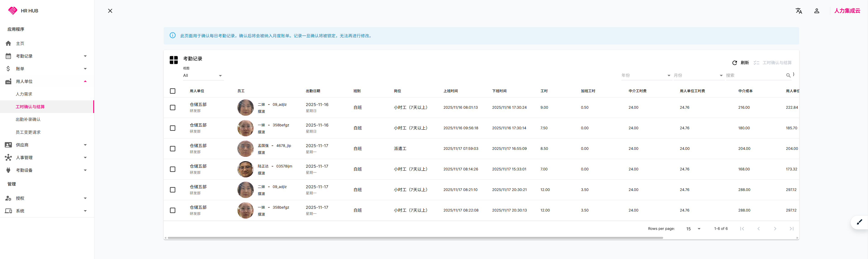
Task: Open the 年份 year dropdown
Action: coord(646,75)
